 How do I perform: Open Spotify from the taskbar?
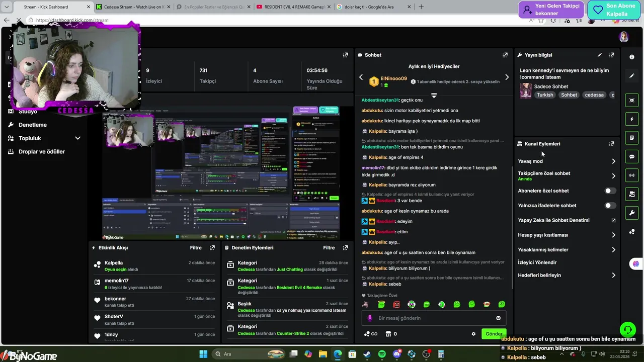[382, 354]
